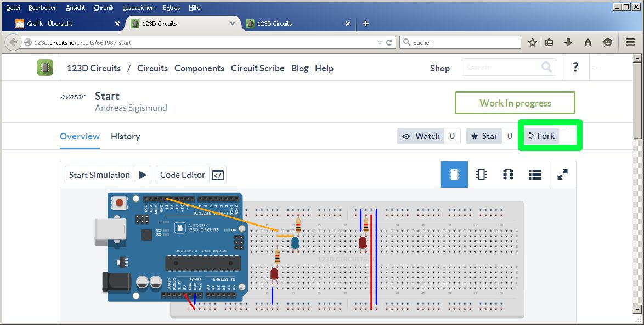
Task: Expand the circuit to fullscreen
Action: (x=562, y=175)
